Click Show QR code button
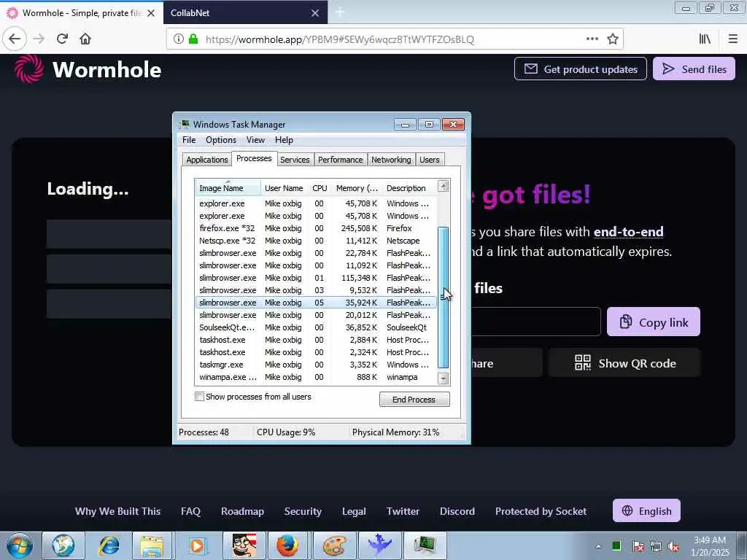Image resolution: width=747 pixels, height=560 pixels. 624,363
